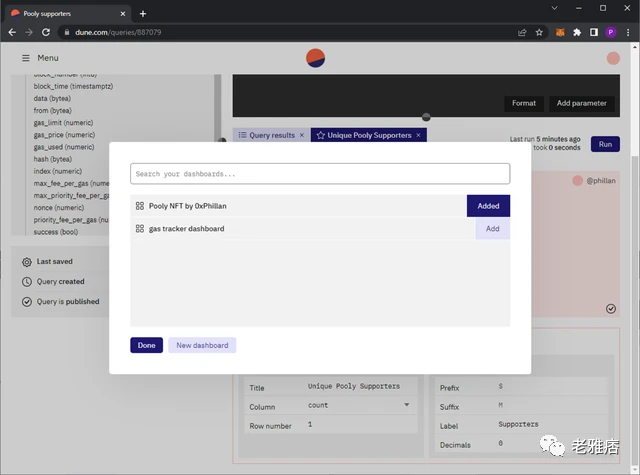Grab the editor resize handle below code area
Screen dimensions: 640x475
[x=426, y=117]
